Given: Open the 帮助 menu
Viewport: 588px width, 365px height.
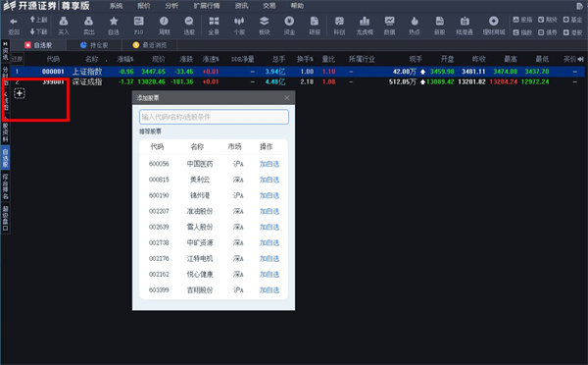Looking at the screenshot, I should click(297, 6).
